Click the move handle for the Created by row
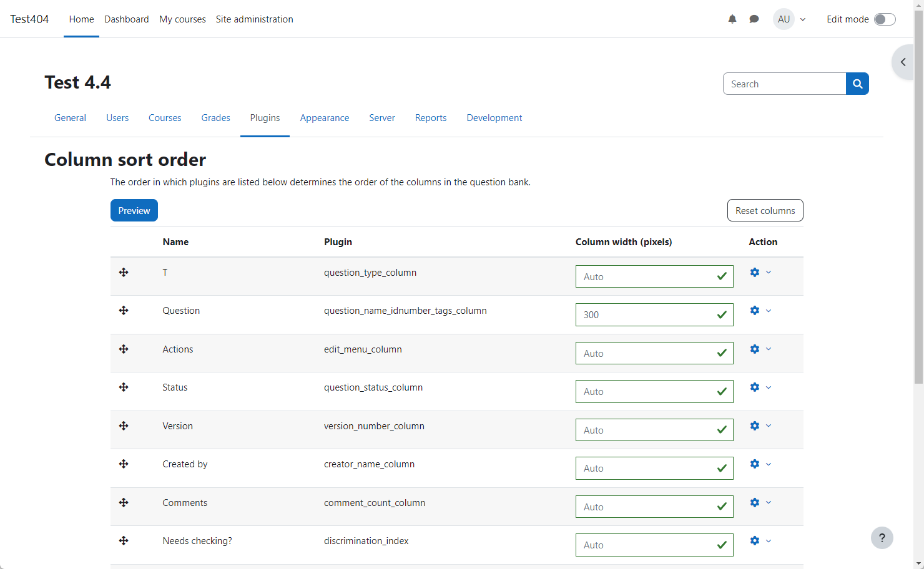This screenshot has width=924, height=569. coord(124,464)
